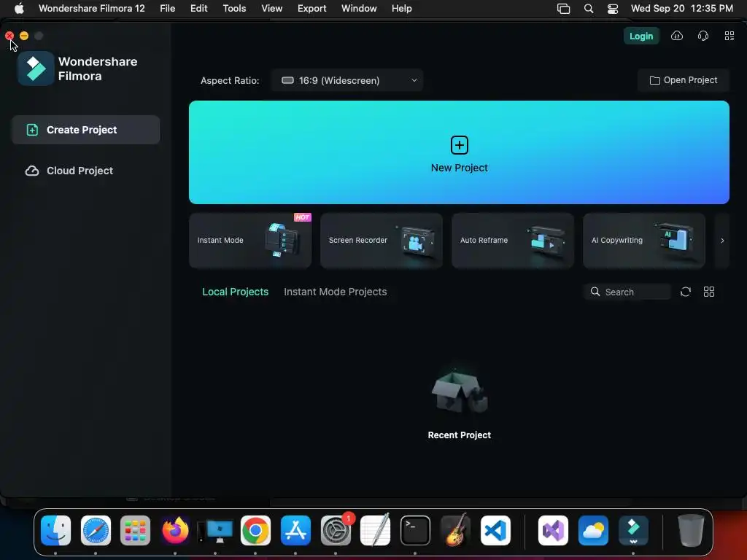The width and height of the screenshot is (747, 560).
Task: Open Finder from the Dock
Action: tap(55, 531)
